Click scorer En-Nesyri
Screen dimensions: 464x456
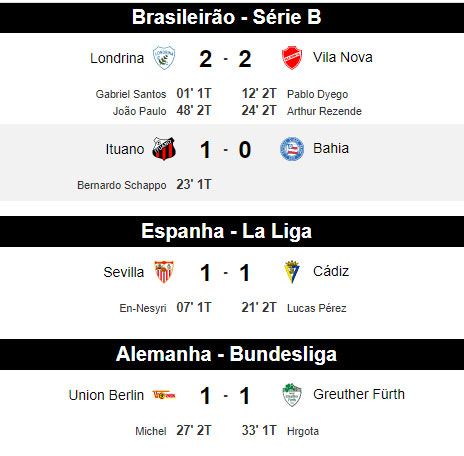click(x=143, y=308)
